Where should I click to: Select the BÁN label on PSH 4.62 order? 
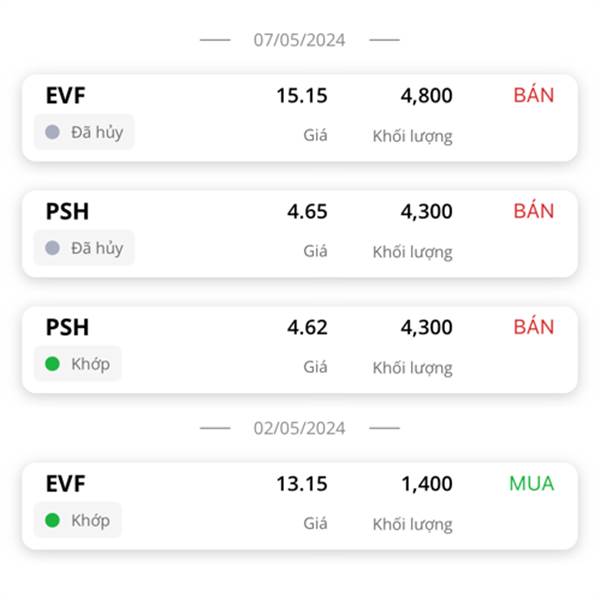point(534,326)
